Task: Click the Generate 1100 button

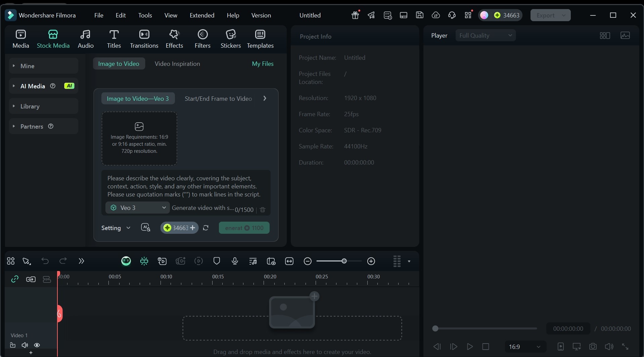Action: coord(244,228)
